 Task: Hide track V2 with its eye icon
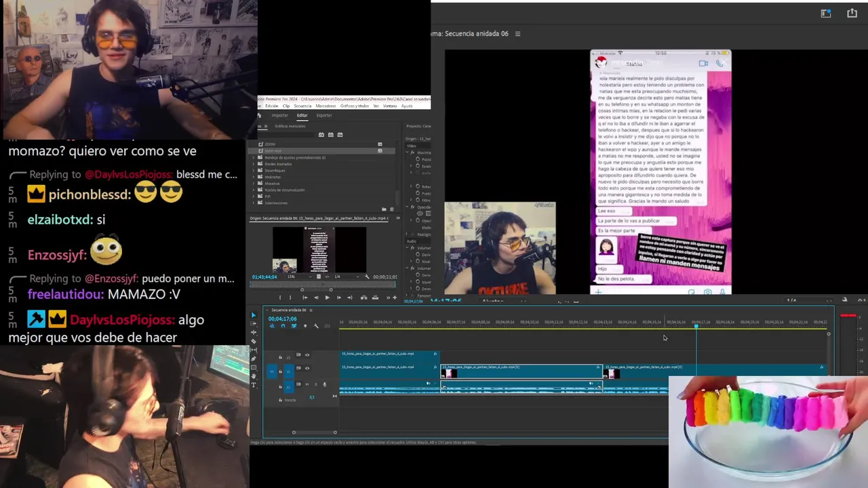click(307, 354)
